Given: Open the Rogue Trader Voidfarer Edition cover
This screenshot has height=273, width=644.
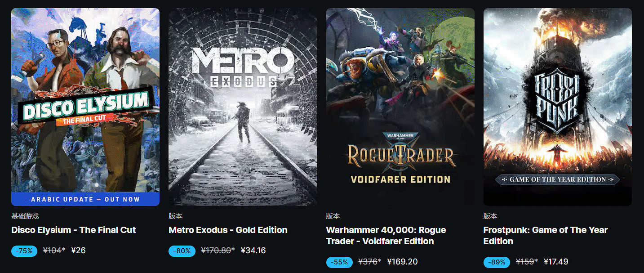Looking at the screenshot, I should point(400,107).
